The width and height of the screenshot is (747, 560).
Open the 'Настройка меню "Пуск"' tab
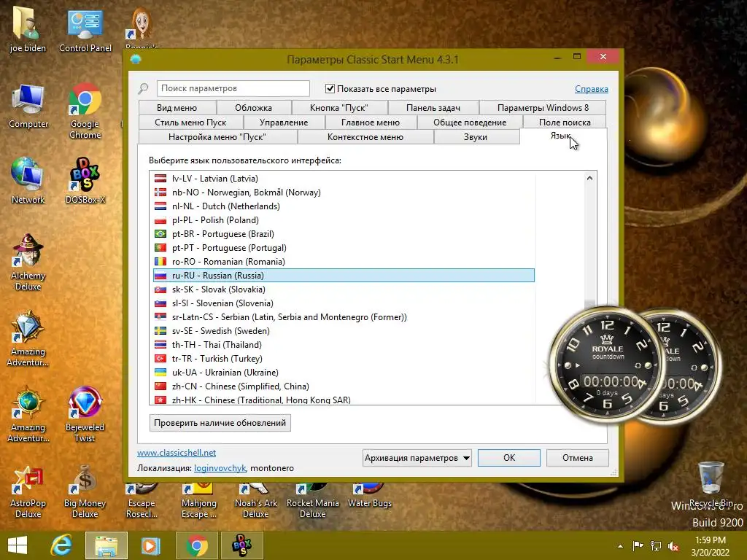(x=217, y=137)
